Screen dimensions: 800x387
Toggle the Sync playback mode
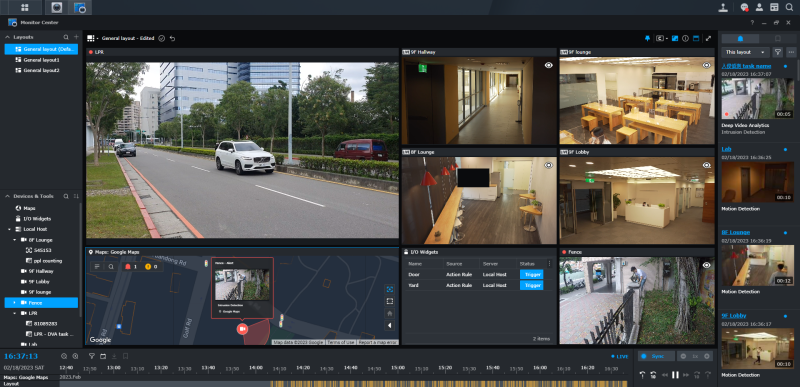coord(655,356)
